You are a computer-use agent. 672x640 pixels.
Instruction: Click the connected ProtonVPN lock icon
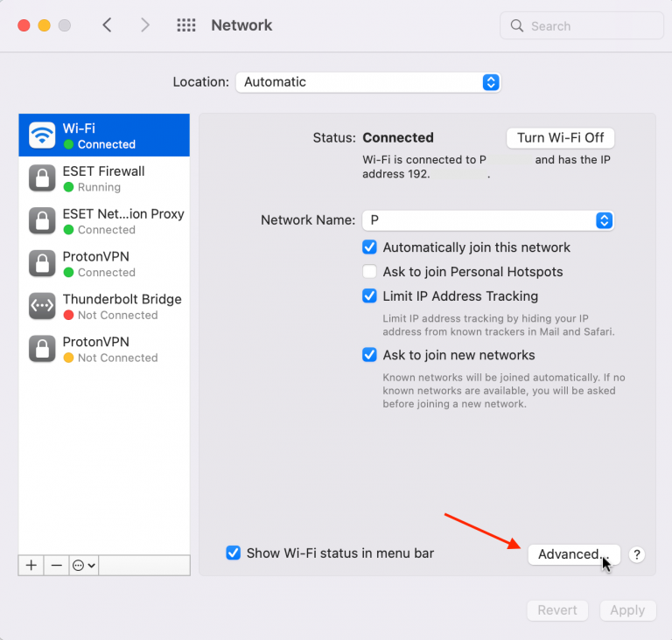[42, 263]
